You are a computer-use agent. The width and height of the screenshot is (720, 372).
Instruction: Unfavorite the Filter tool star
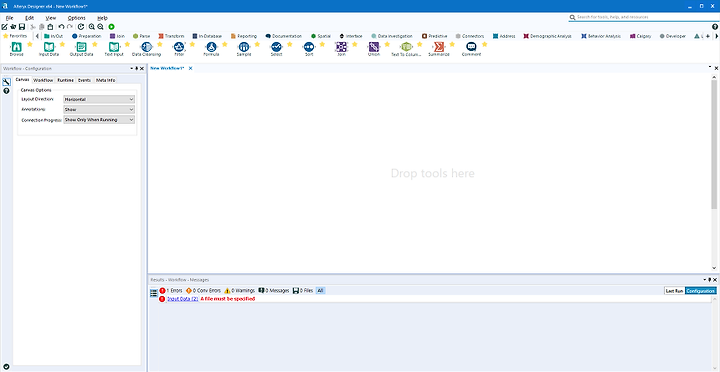(192, 44)
